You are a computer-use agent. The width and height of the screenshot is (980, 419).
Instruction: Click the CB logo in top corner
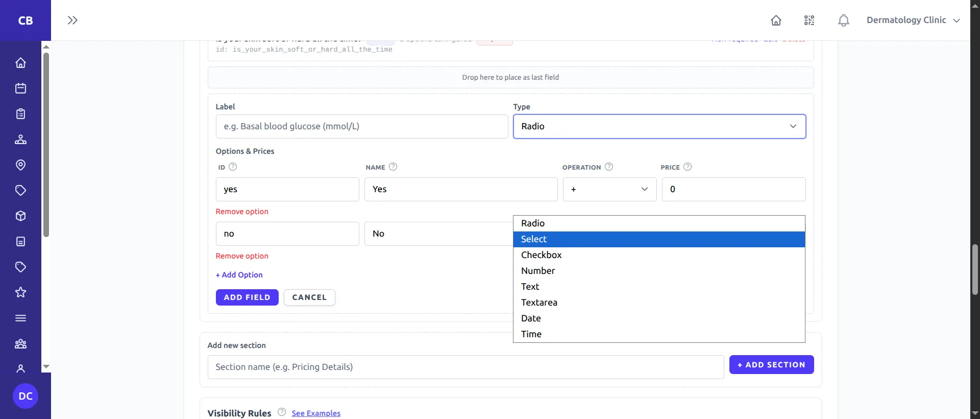[26, 20]
